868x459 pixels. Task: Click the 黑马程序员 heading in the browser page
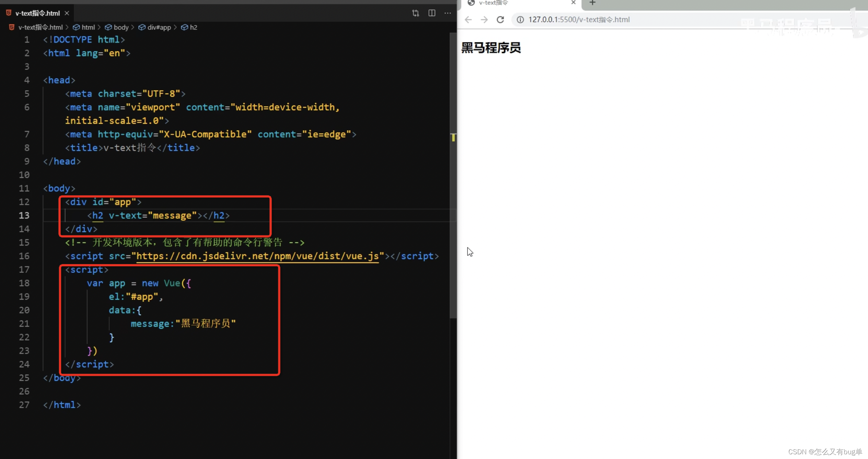click(491, 48)
